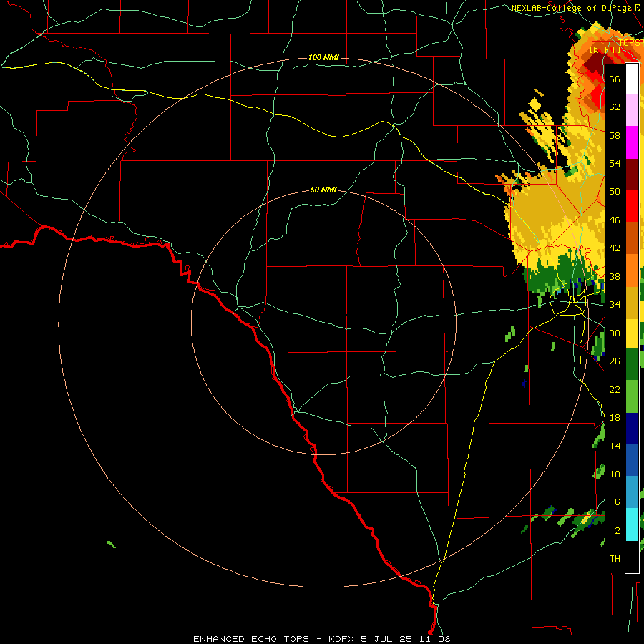Click the 6 value on the scale
Screen dimensions: 644x644
coord(617,502)
